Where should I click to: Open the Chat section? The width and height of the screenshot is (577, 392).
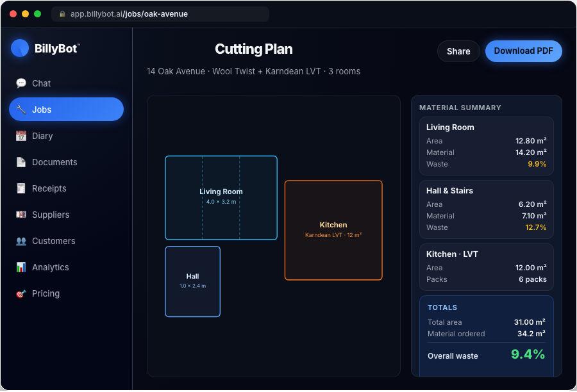coord(66,83)
